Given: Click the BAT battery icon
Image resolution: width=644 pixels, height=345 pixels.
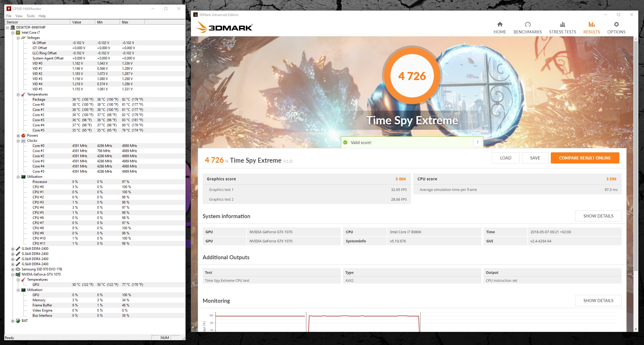Looking at the screenshot, I should pos(18,321).
